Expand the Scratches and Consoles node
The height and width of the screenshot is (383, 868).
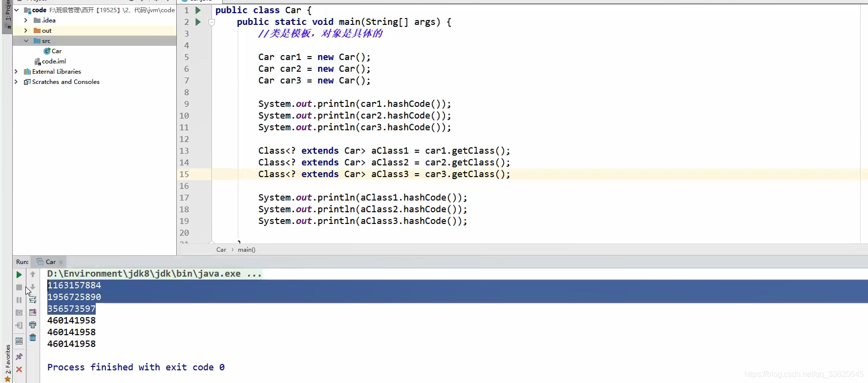[16, 81]
